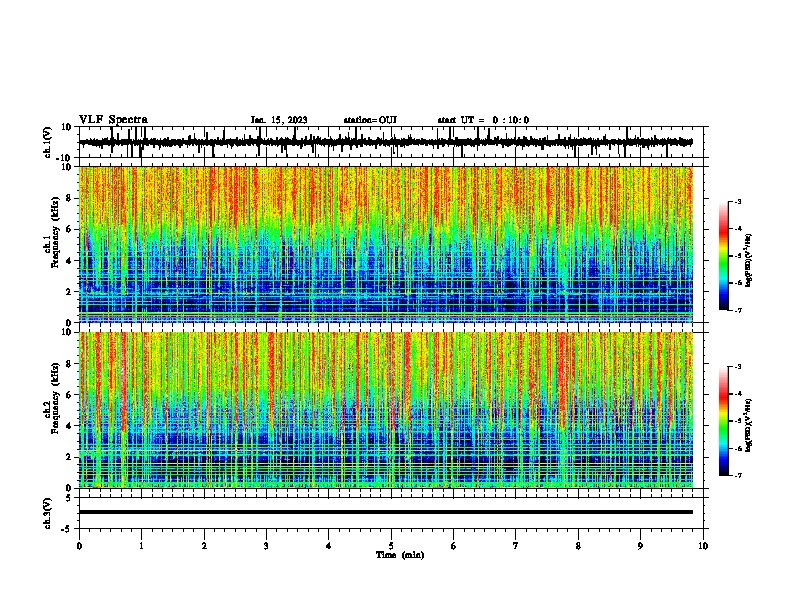Click the ch.1 color bar log(PSD) label
The height and width of the screenshot is (612, 792).
pos(749,260)
